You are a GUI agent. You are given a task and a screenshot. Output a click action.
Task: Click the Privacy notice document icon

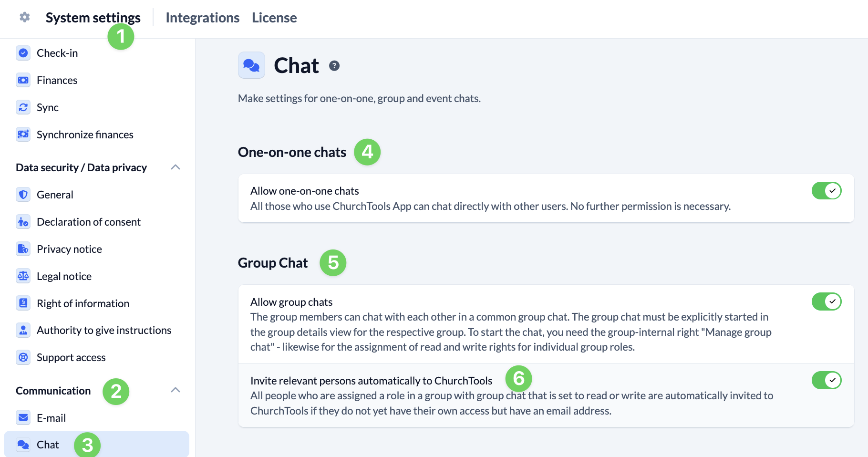pos(23,249)
